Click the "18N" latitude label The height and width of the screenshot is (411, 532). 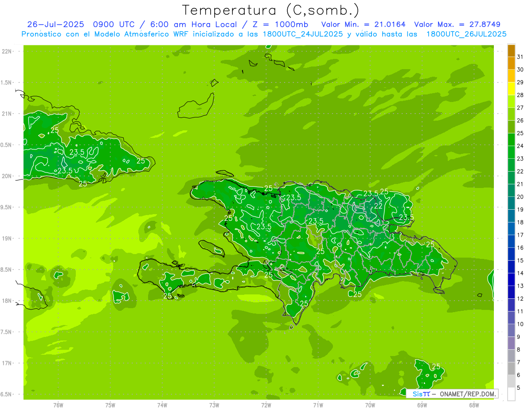[7, 301]
